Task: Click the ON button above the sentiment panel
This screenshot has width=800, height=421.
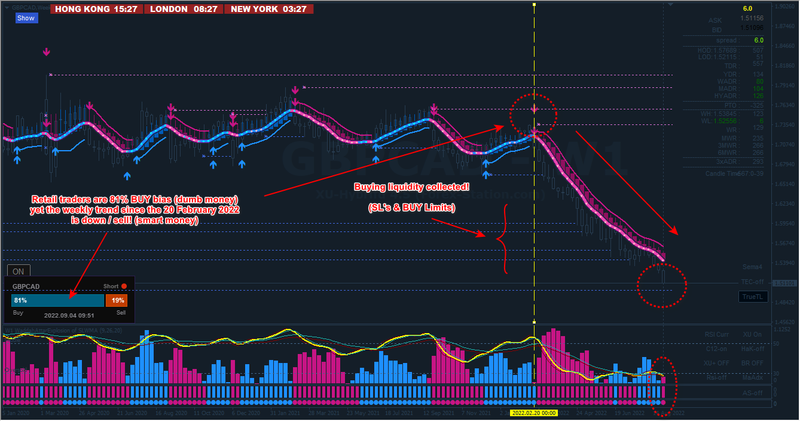Action: 18,271
